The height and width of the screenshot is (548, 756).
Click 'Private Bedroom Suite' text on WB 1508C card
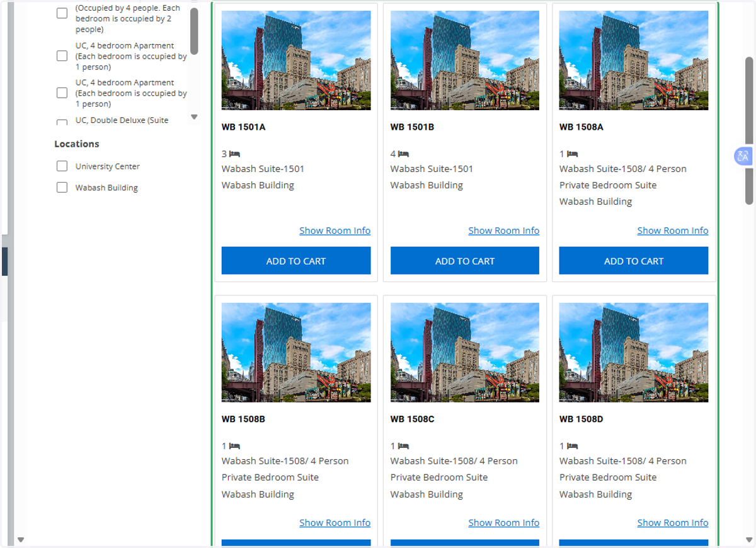click(439, 477)
